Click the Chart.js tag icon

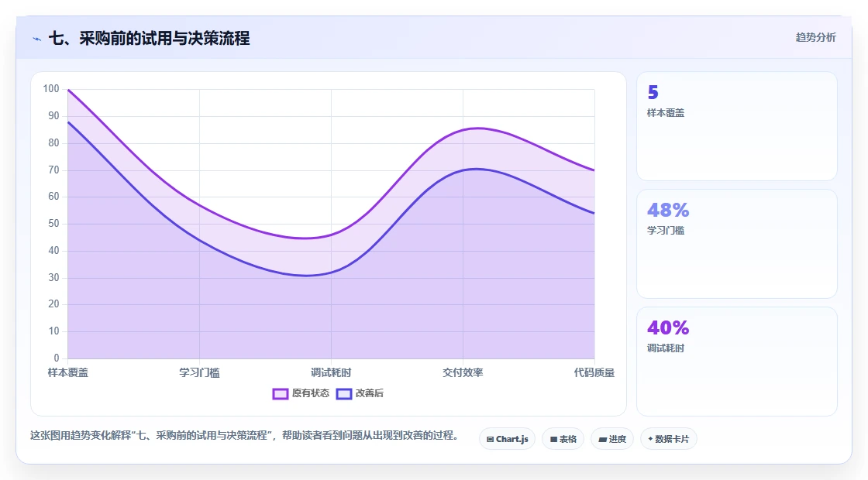(x=490, y=440)
